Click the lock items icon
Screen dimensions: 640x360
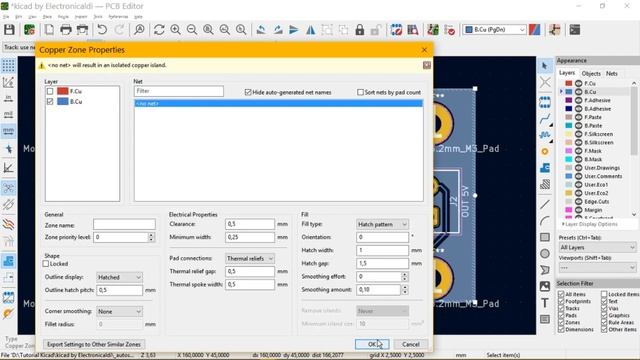(x=360, y=30)
